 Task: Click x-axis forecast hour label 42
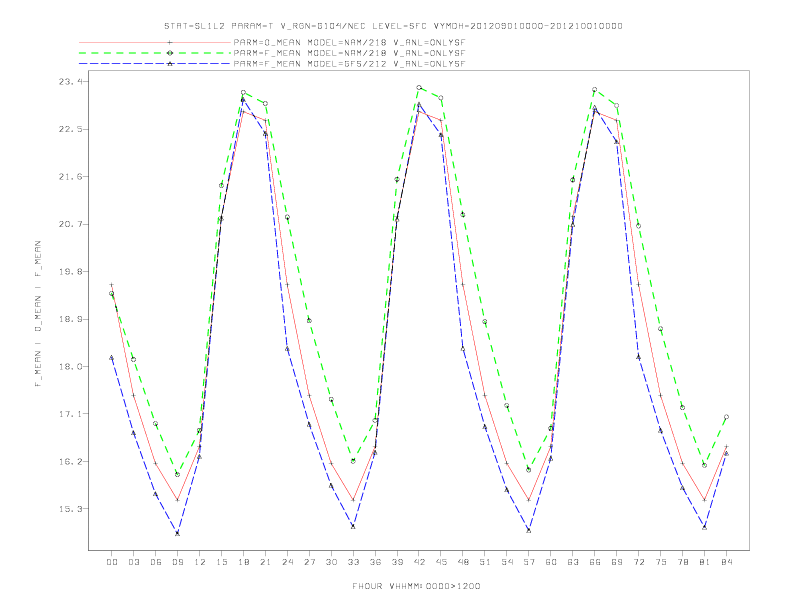click(x=419, y=562)
